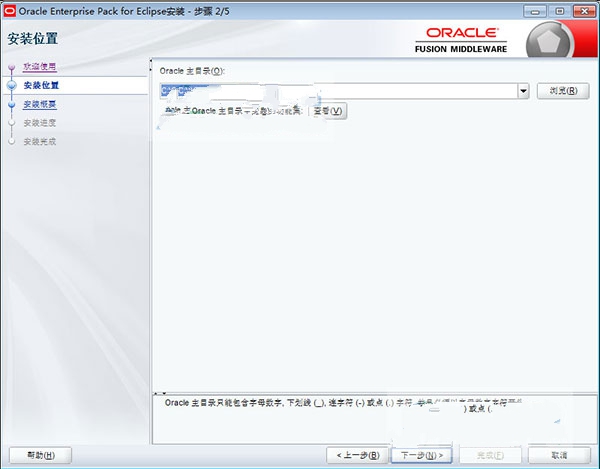The height and width of the screenshot is (469, 600).
Task: Click the greyed-out Finish (完成) button
Action: tap(490, 455)
